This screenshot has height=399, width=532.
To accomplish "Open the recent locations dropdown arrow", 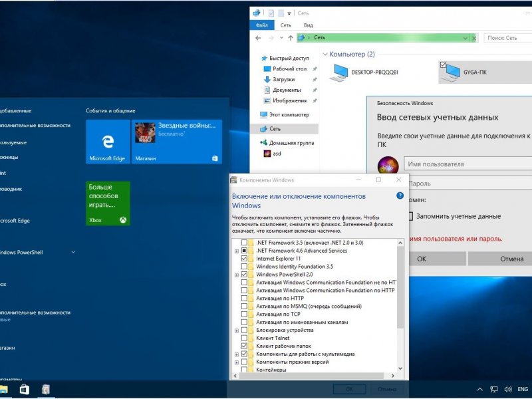I will [x=281, y=38].
